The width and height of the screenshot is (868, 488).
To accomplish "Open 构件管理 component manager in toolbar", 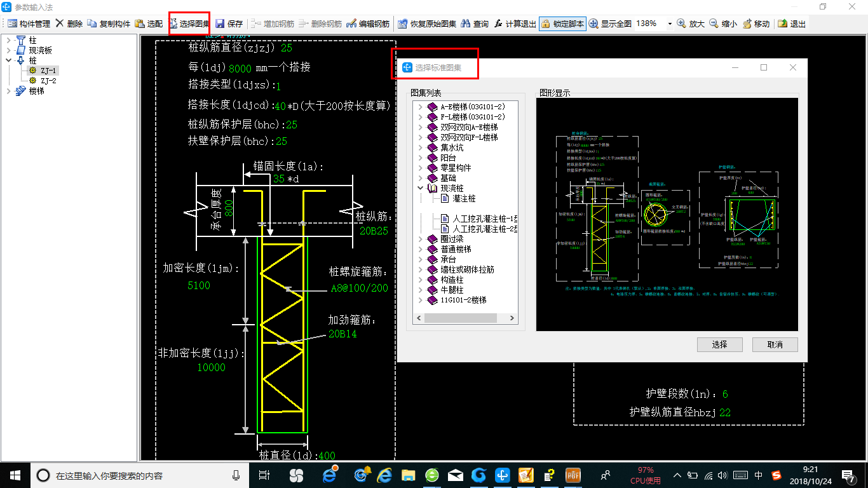I will click(x=29, y=24).
